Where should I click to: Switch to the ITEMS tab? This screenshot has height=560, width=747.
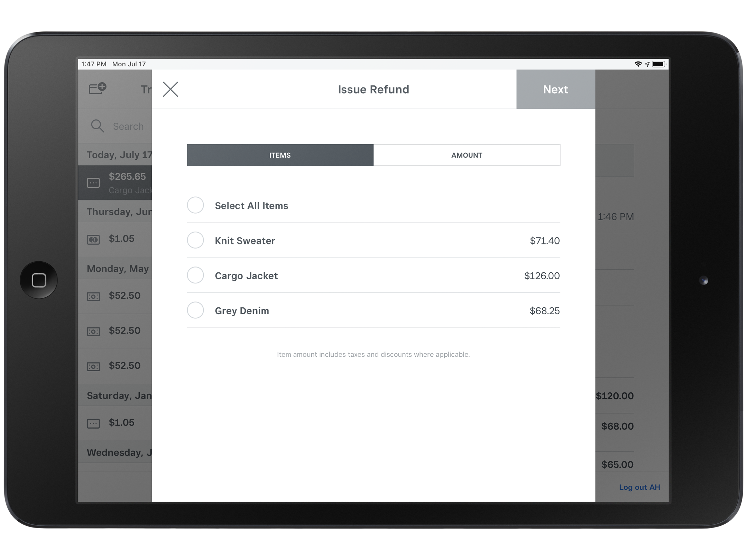tap(280, 155)
